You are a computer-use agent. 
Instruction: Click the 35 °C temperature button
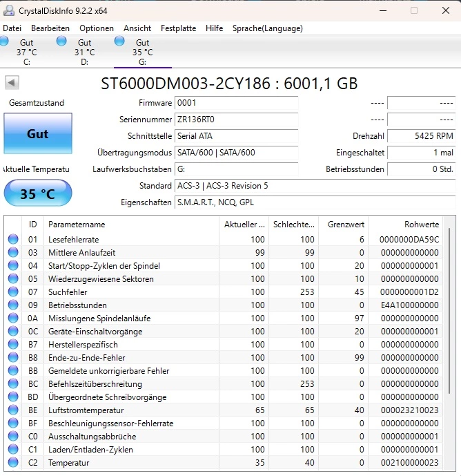click(38, 193)
